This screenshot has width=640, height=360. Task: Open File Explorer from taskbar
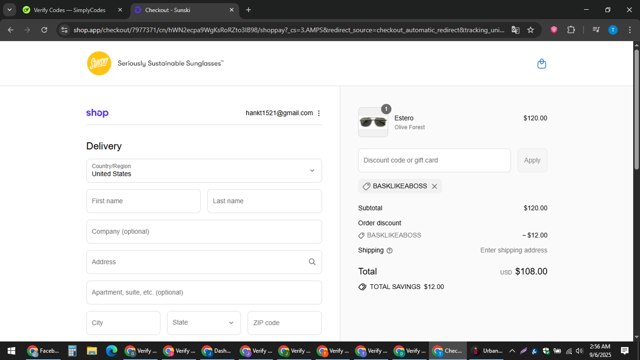click(92, 351)
